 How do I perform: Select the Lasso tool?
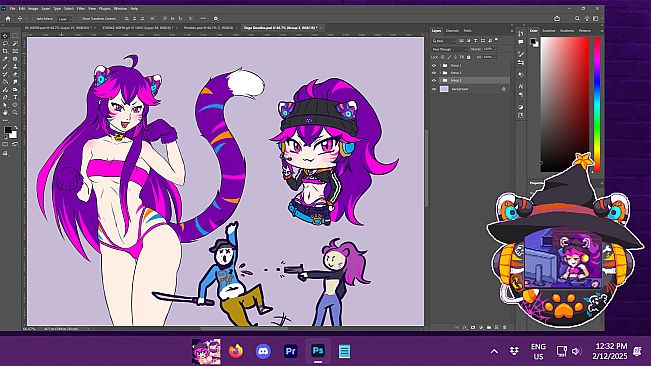5,43
